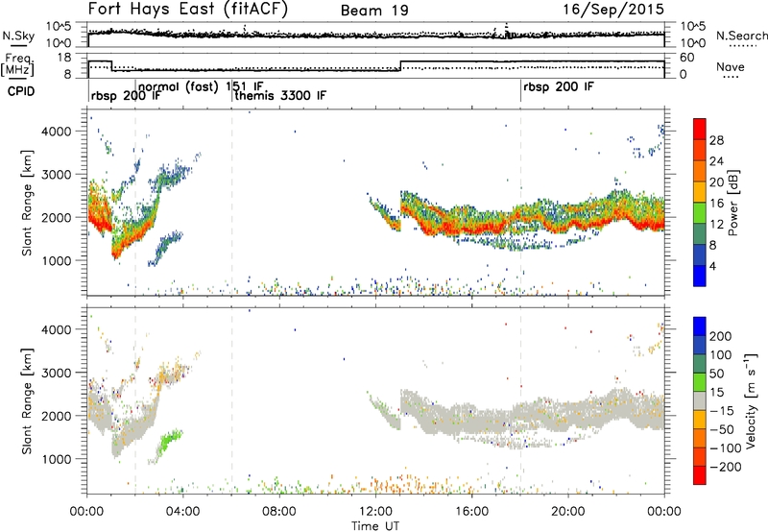Screen dimensions: 768x532
Task: Click the right-hand 'rbsp 200 IF' label
Action: click(x=559, y=87)
